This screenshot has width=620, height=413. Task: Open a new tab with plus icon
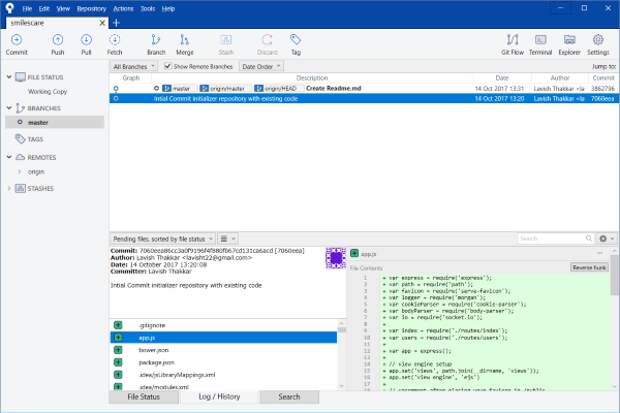coord(116,23)
